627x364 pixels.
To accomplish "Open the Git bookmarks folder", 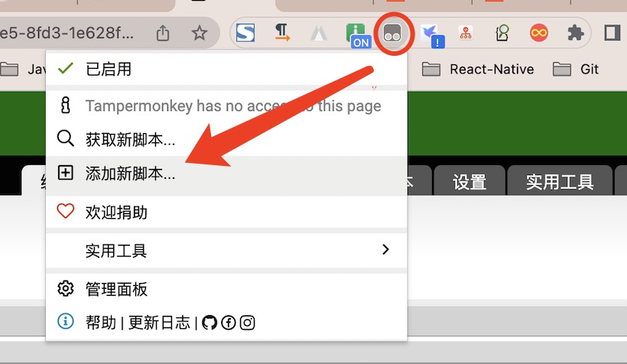I will tap(576, 69).
